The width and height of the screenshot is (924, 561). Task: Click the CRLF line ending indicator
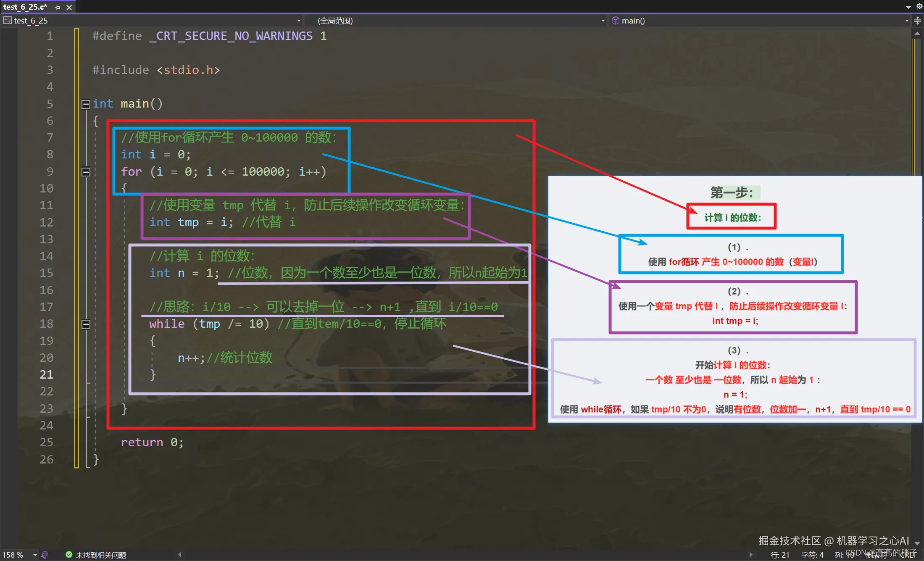tap(908, 555)
